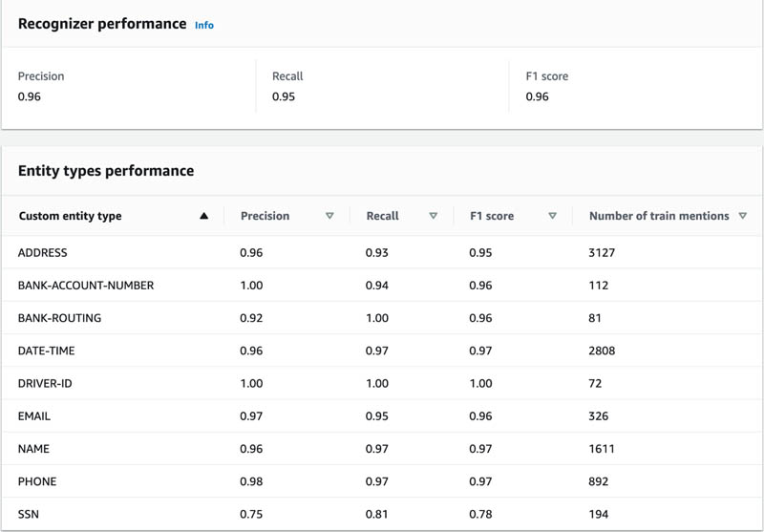Click ADDRESS recall value 0.93

tap(377, 252)
